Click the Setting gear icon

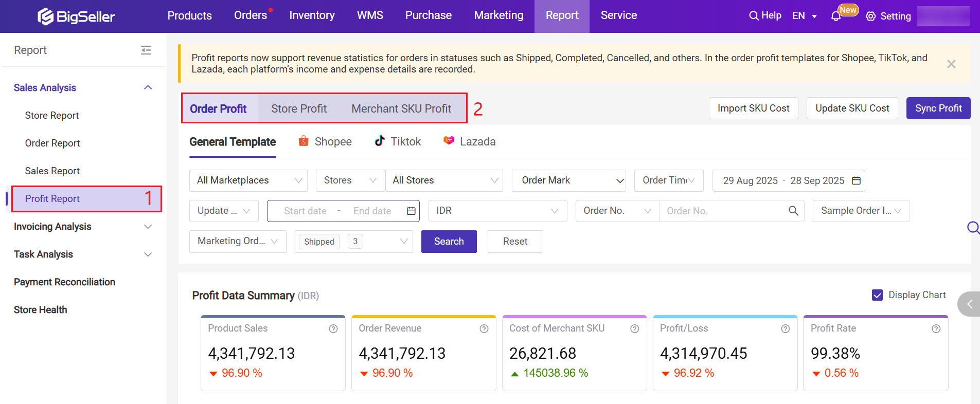pyautogui.click(x=870, y=16)
